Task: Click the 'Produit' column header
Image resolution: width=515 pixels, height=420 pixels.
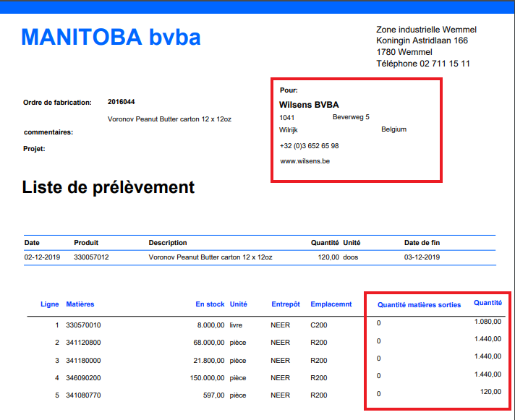Action: point(86,243)
